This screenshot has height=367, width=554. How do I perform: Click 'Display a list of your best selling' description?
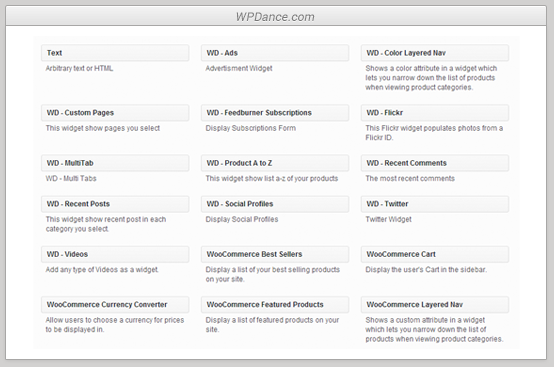[273, 274]
